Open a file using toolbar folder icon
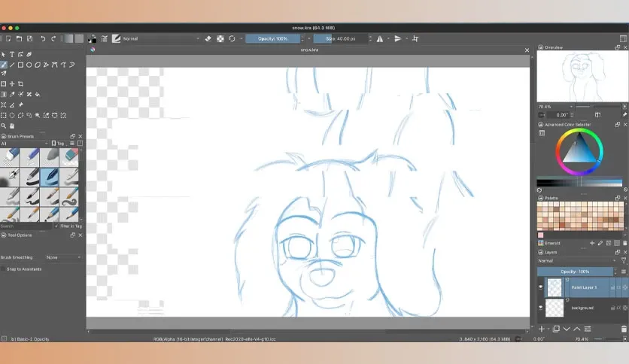The height and width of the screenshot is (364, 629). 19,38
